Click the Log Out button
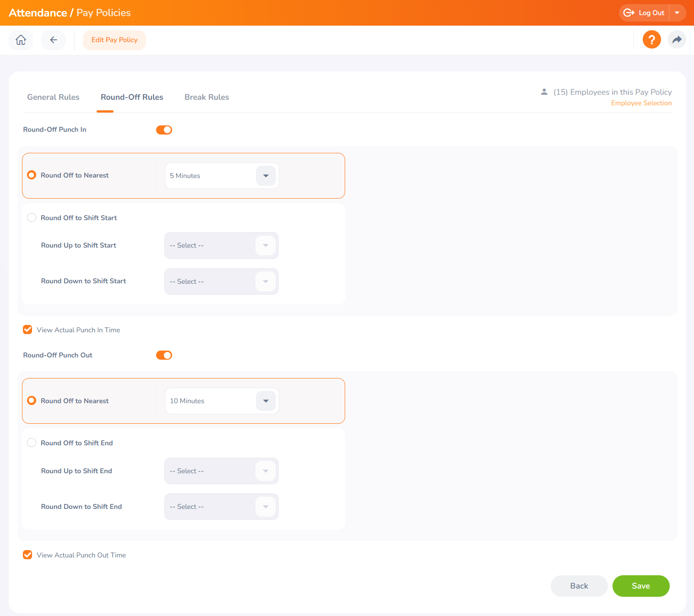694x616 pixels. tap(645, 13)
